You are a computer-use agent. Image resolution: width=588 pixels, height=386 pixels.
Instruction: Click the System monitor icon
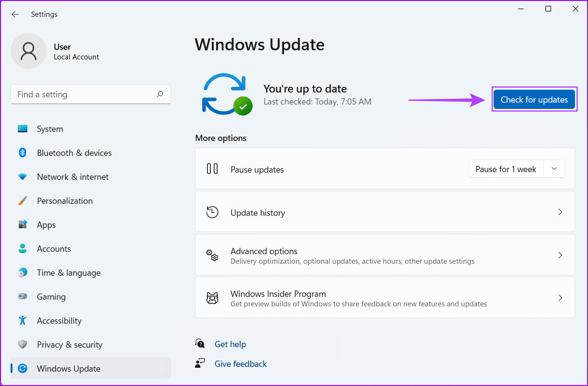tap(23, 129)
